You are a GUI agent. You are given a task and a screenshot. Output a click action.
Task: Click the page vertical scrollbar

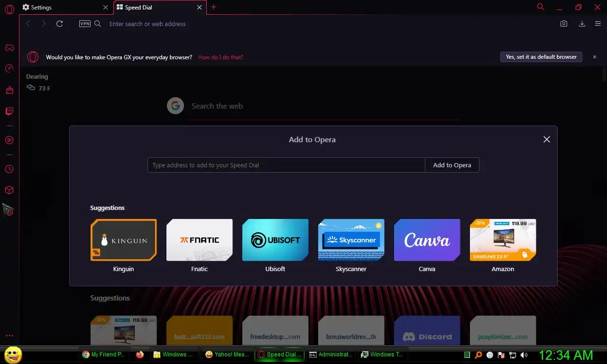pyautogui.click(x=604, y=75)
